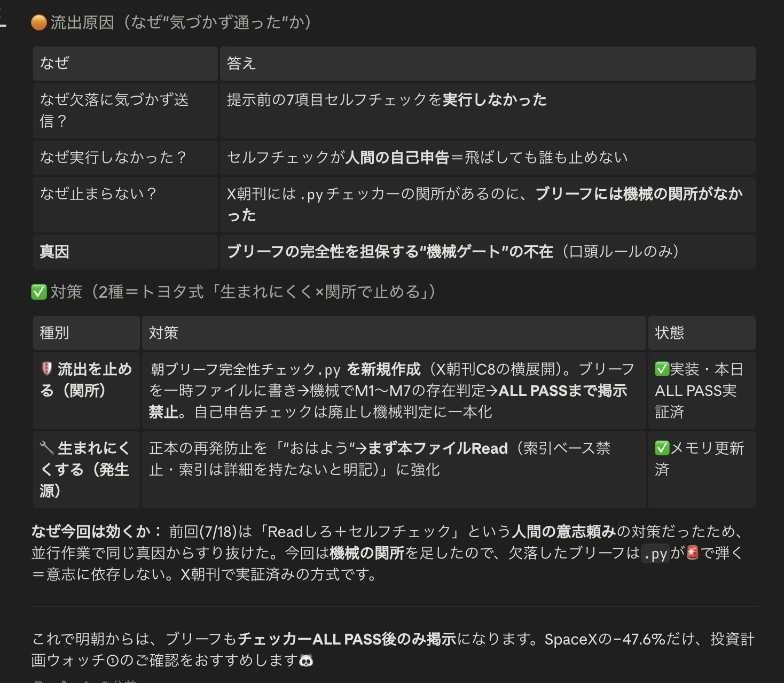Viewport: 784px width, 683px height.
Task: Click the 状態 column header
Action: pyautogui.click(x=702, y=332)
